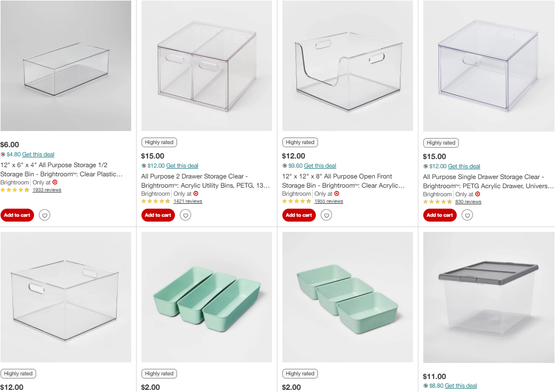
Task: Add the Single Drawer Storage to cart
Action: point(439,215)
